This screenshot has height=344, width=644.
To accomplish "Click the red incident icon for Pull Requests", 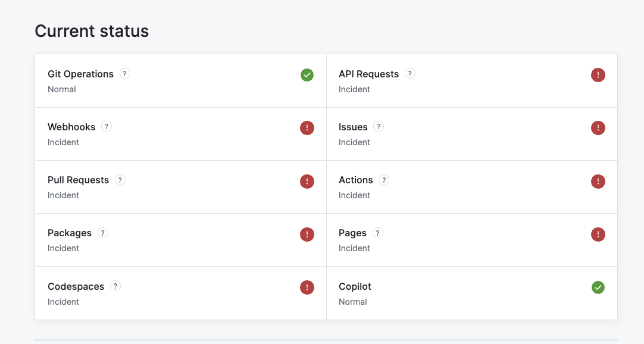I will [307, 182].
